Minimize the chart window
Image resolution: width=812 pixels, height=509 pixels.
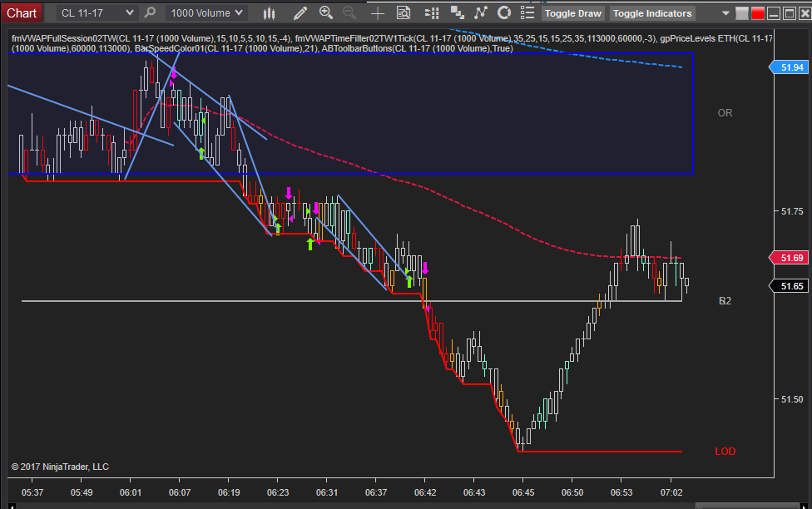[774, 13]
